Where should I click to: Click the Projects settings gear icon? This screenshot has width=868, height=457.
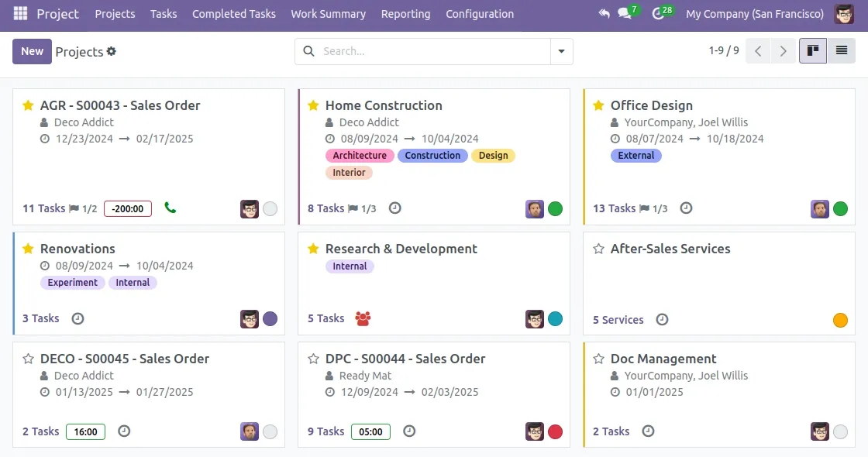[112, 51]
